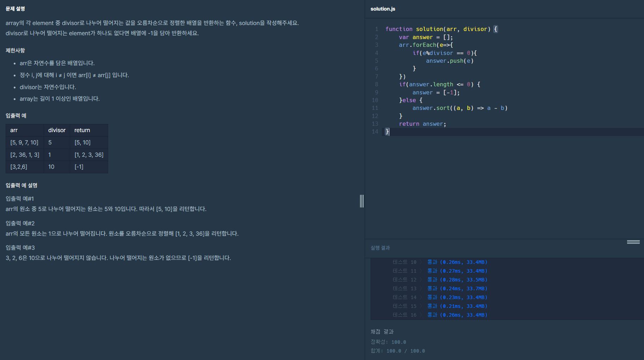Click line number 11 in the gutter
Viewport: 644px width, 360px height.
pyautogui.click(x=375, y=108)
